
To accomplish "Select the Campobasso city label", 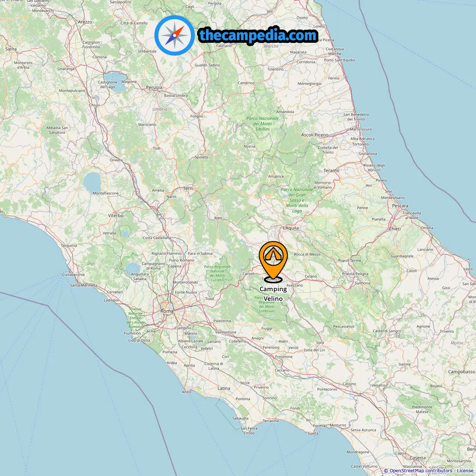I will pyautogui.click(x=461, y=372).
